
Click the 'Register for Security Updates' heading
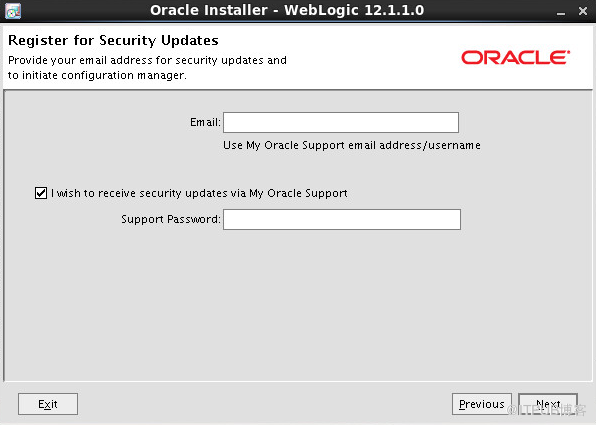coord(113,40)
